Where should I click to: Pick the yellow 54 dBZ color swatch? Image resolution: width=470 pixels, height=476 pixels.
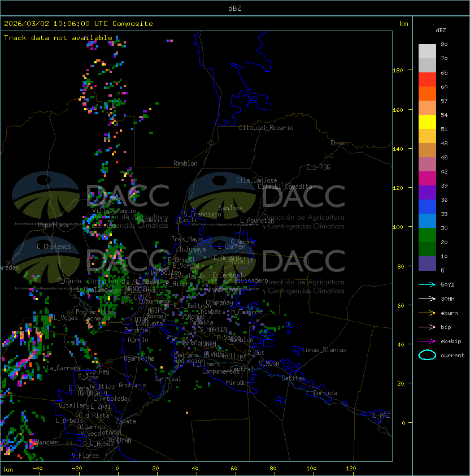coord(427,122)
